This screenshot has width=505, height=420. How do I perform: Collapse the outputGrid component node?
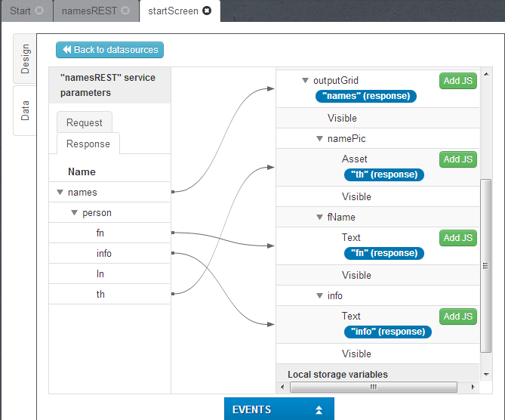[x=305, y=80]
